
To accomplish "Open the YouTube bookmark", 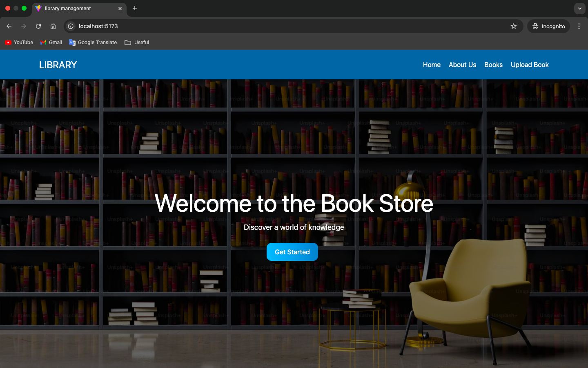I will coord(19,43).
